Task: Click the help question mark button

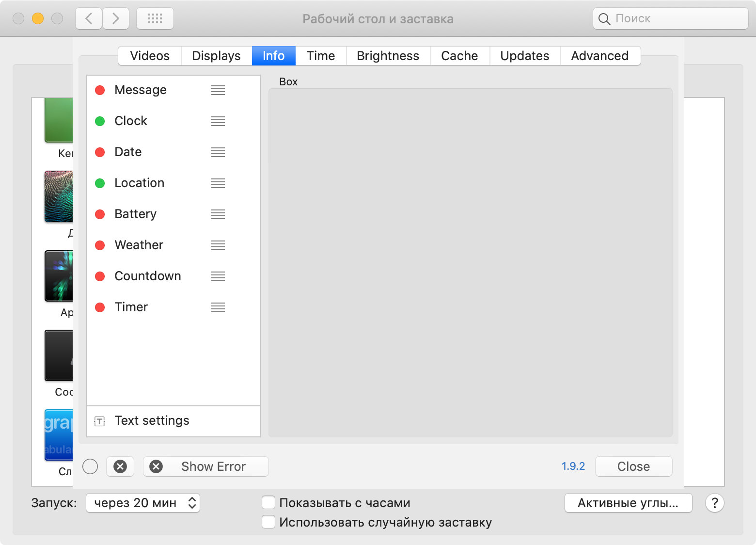Action: (714, 503)
